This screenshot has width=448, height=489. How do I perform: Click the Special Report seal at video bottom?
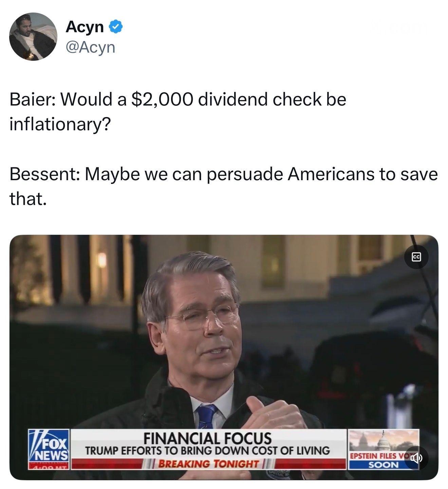(278, 474)
